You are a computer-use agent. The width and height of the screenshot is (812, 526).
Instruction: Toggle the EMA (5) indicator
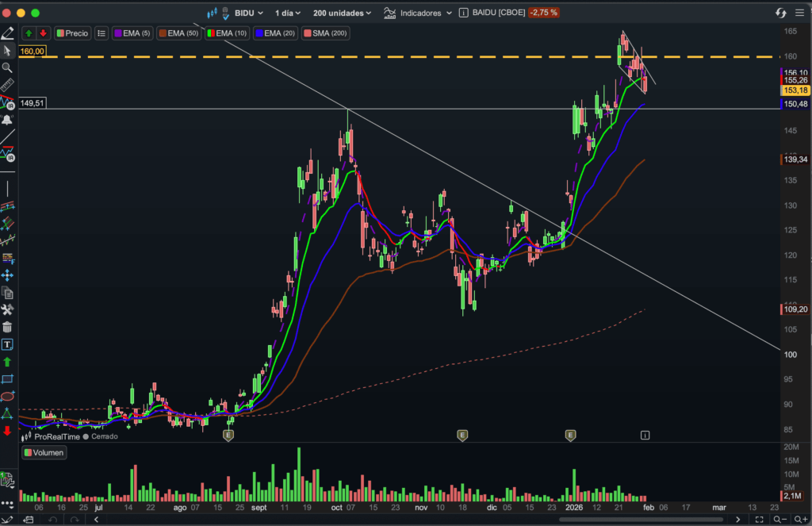point(133,33)
